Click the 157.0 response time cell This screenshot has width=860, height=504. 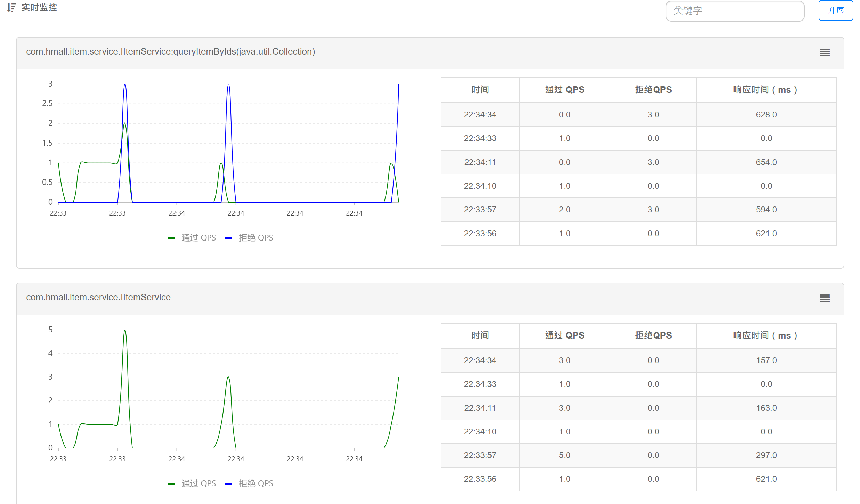pos(766,360)
